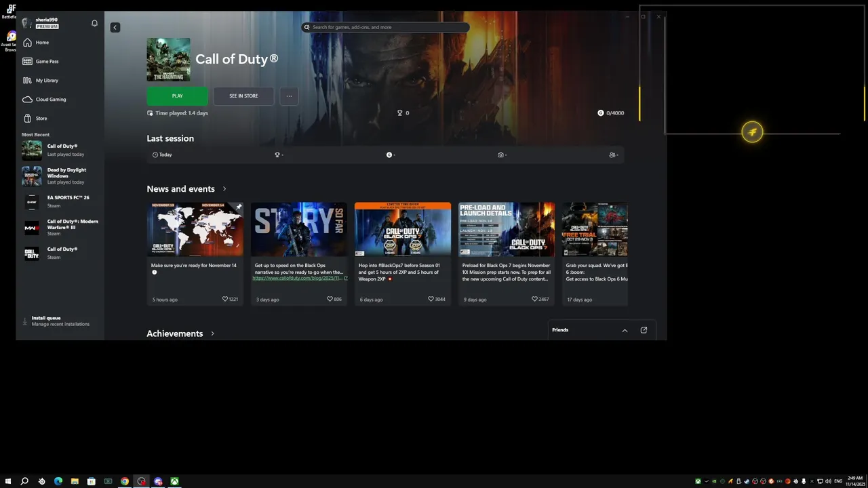The height and width of the screenshot is (488, 868).
Task: Open the notifications bell icon
Action: [94, 23]
